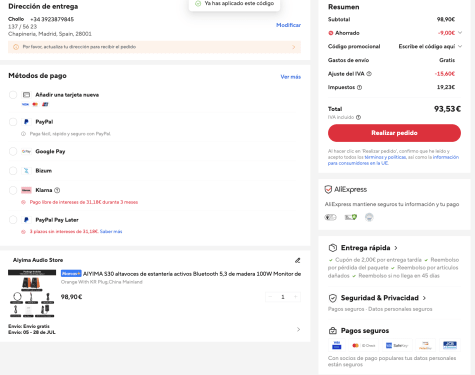Click AliExpress shield logo icon
The image size is (475, 375).
[x=328, y=189]
